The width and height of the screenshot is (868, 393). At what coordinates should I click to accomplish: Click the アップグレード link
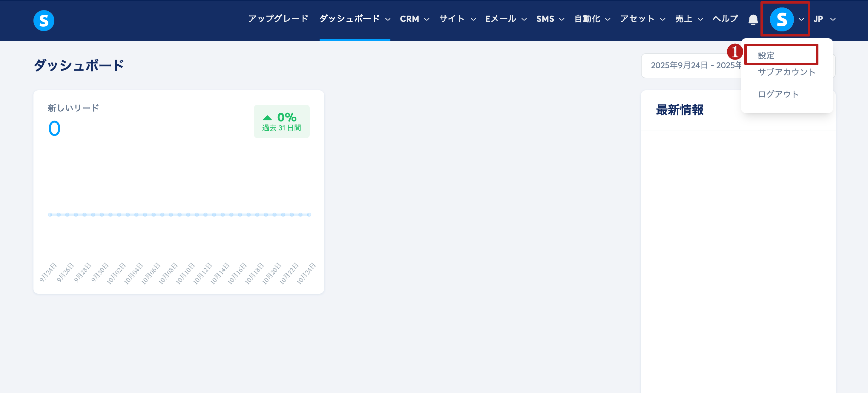(x=278, y=19)
